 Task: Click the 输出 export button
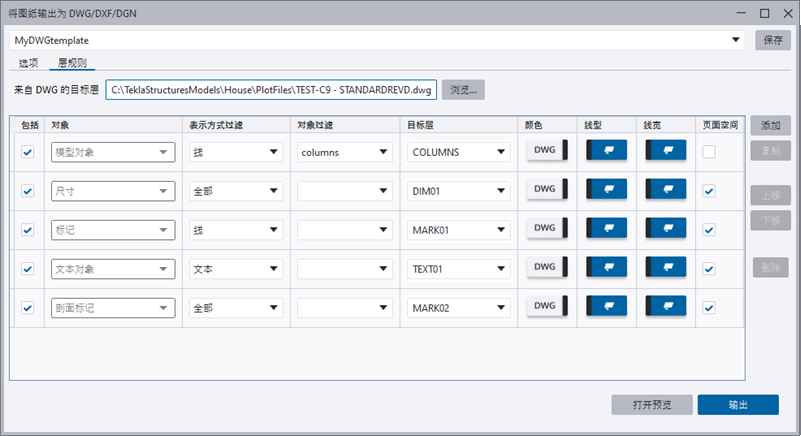tap(737, 405)
